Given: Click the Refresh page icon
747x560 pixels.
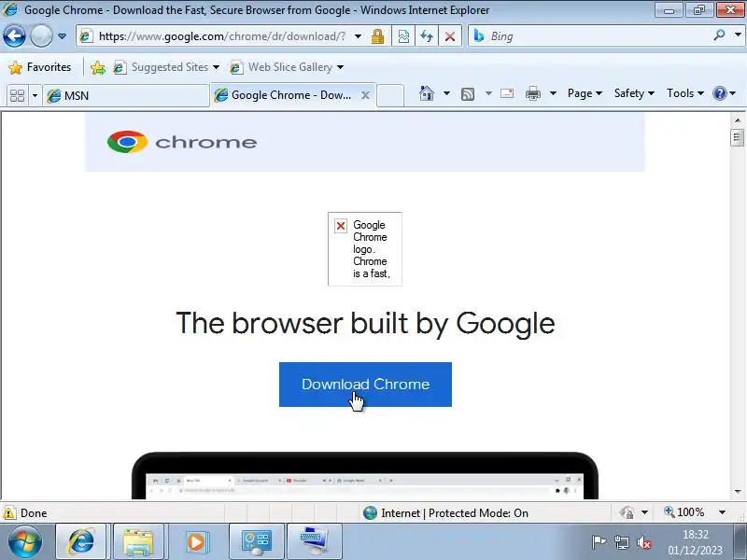Looking at the screenshot, I should tap(427, 36).
